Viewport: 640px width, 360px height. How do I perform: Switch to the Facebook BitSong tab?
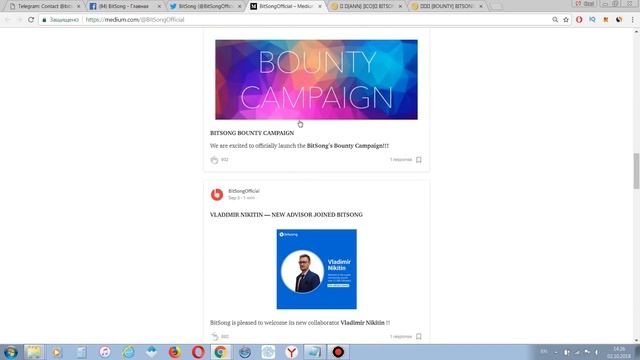coord(124,6)
